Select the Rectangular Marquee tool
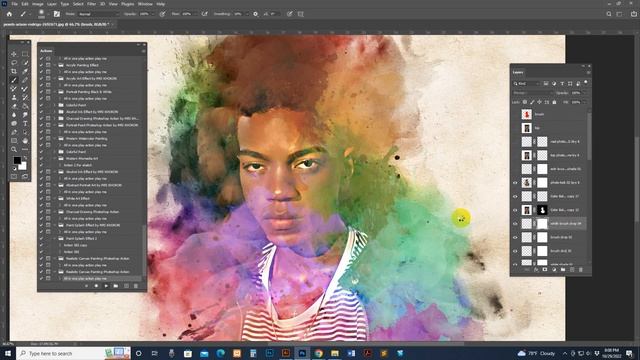640x360 pixels. [x=25, y=54]
